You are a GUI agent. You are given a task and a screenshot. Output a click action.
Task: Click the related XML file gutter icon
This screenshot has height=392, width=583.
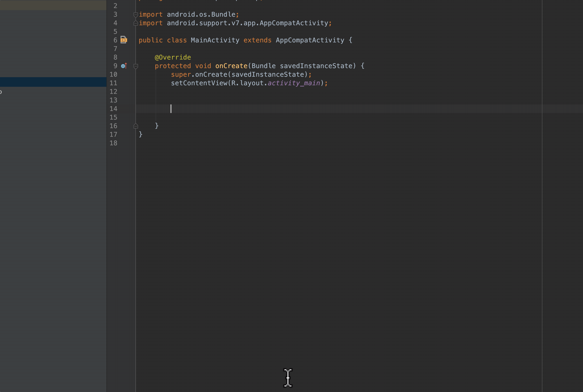124,40
